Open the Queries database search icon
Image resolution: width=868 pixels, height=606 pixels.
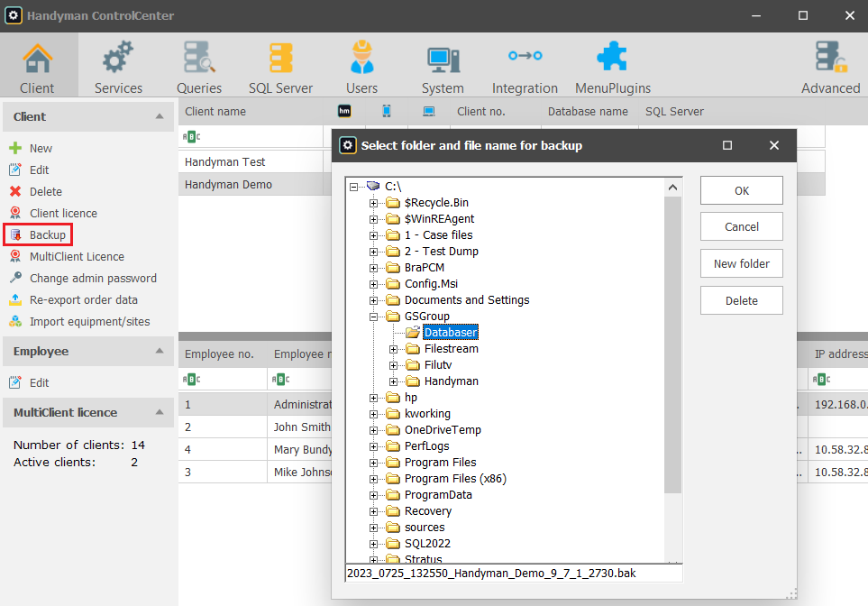pos(199,57)
